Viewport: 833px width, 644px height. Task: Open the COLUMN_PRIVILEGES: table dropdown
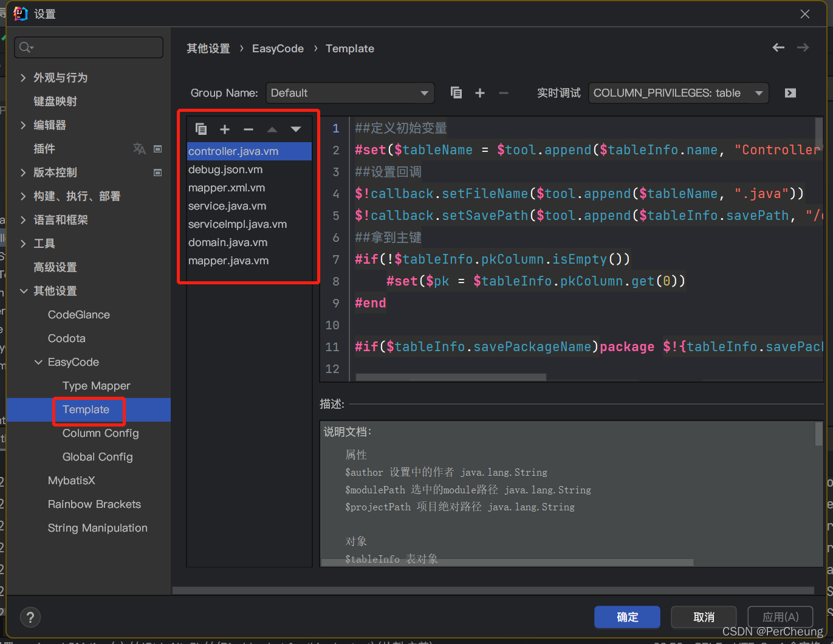[x=679, y=93]
